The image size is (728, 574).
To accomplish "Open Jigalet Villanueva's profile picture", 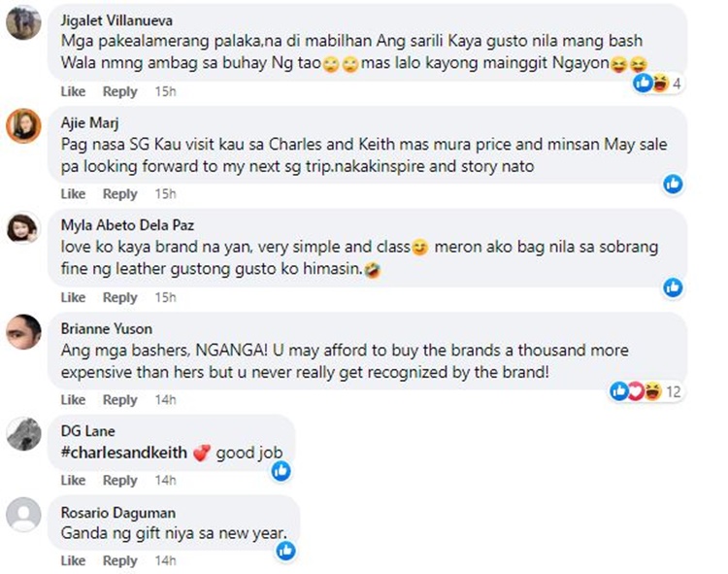I will click(23, 22).
